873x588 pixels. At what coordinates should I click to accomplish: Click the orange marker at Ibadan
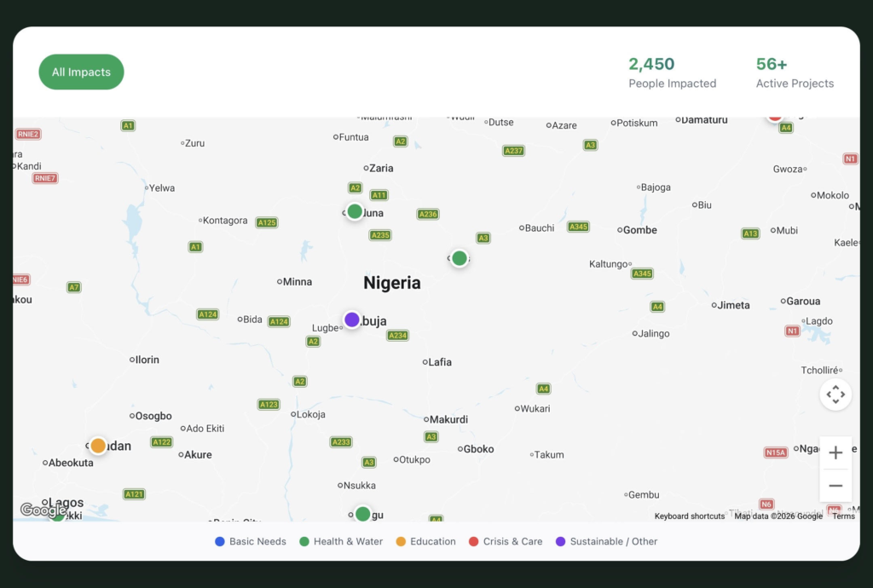98,446
